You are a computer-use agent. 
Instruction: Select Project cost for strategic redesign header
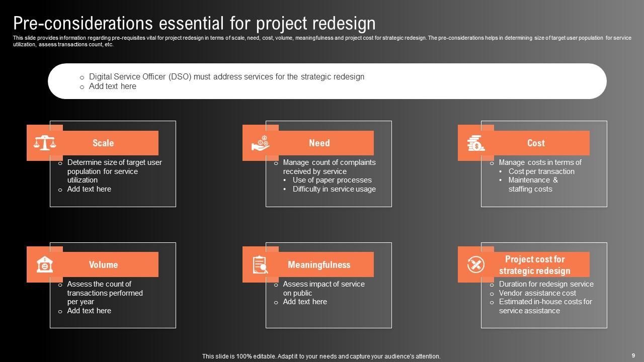535,265
